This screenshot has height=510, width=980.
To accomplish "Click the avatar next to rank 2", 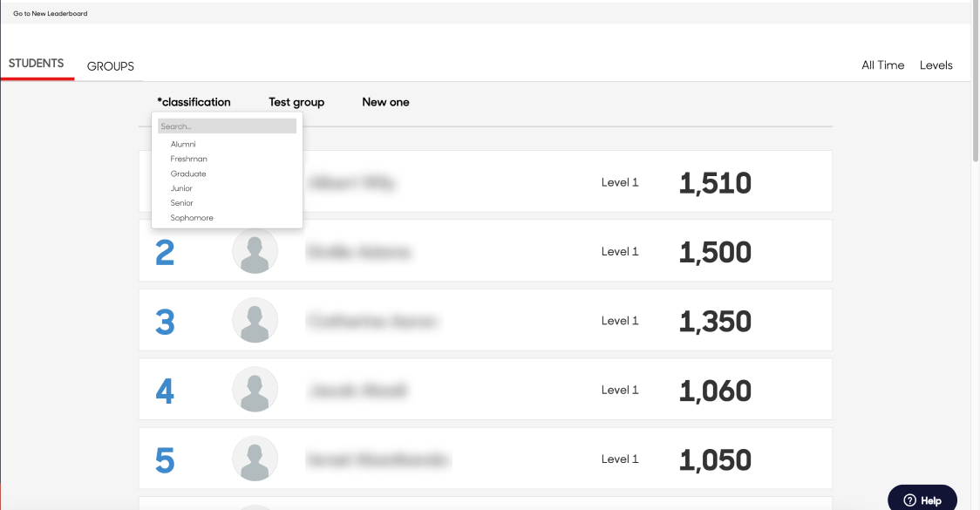I will (255, 250).
